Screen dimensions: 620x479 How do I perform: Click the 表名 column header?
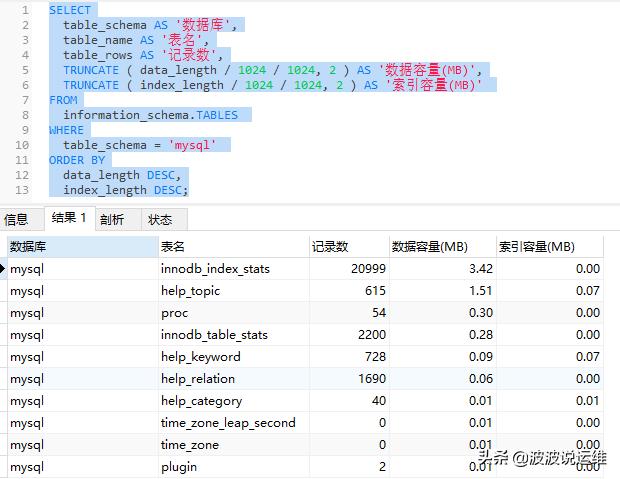pyautogui.click(x=234, y=247)
